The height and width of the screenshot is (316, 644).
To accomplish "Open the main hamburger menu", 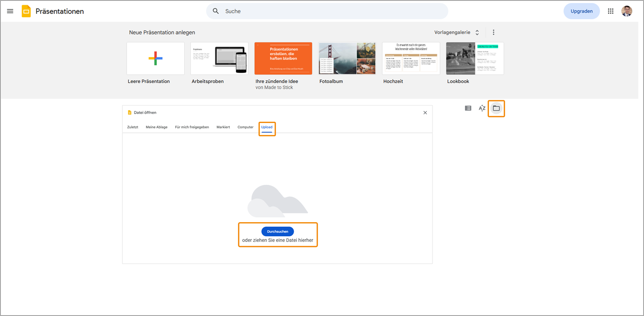I will click(x=10, y=11).
